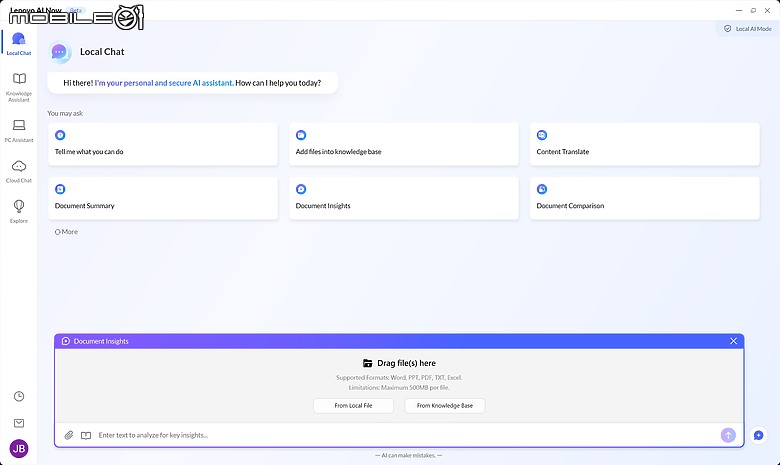The height and width of the screenshot is (465, 780).
Task: Click the Add files card folder icon
Action: point(301,135)
